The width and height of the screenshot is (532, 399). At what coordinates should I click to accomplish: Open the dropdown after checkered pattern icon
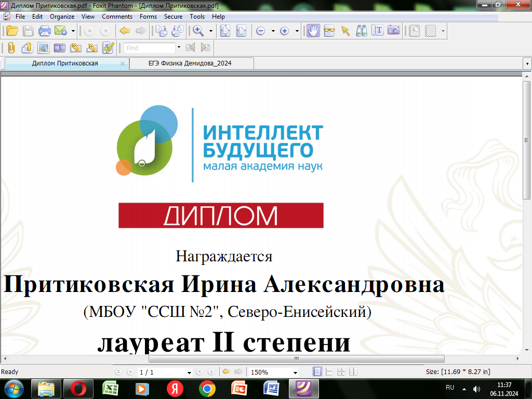[443, 31]
